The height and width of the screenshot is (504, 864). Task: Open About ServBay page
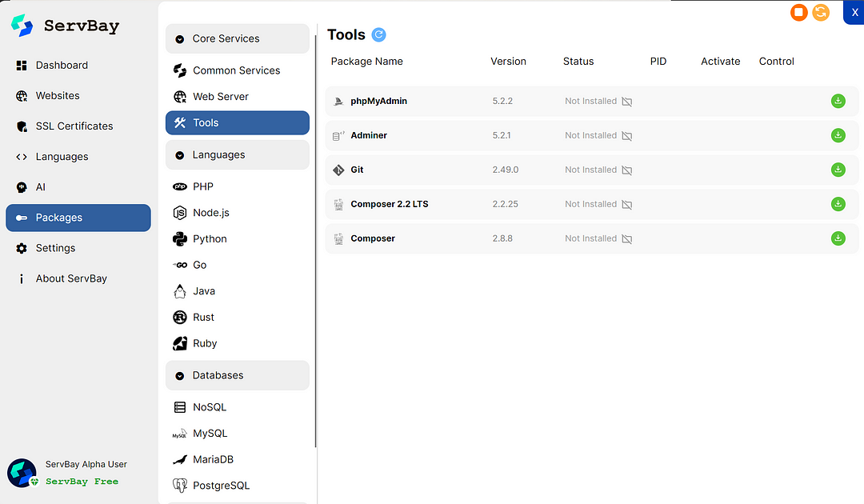tap(78, 278)
